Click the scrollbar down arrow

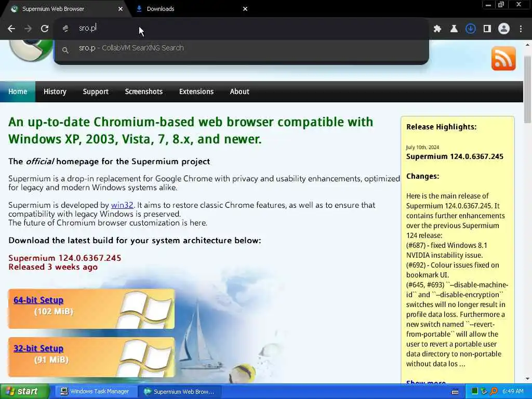click(528, 379)
